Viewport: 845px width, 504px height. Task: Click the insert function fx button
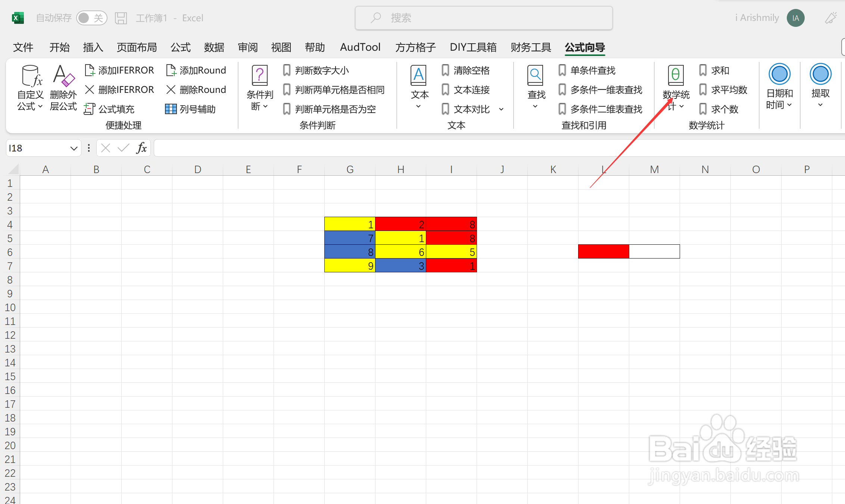tap(141, 148)
